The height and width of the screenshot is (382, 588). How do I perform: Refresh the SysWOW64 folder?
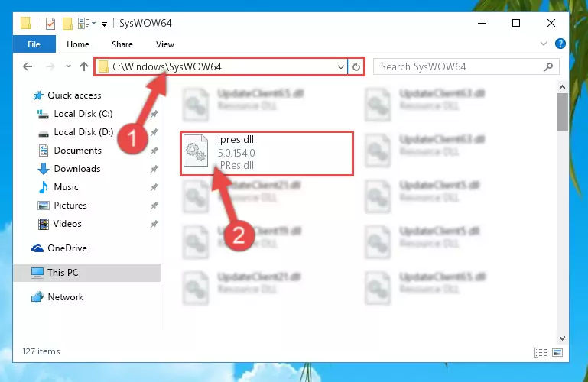(x=356, y=67)
